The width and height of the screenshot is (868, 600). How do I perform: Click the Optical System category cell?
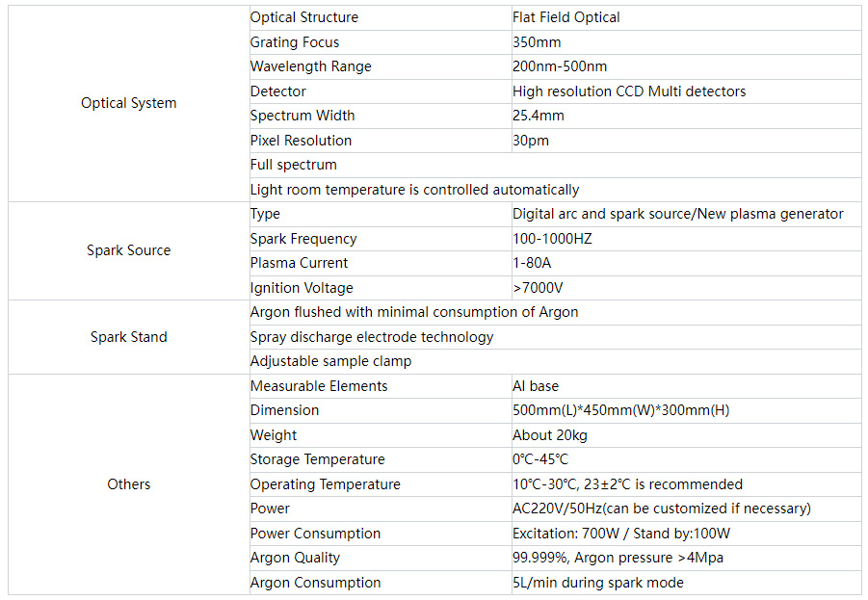click(x=128, y=103)
